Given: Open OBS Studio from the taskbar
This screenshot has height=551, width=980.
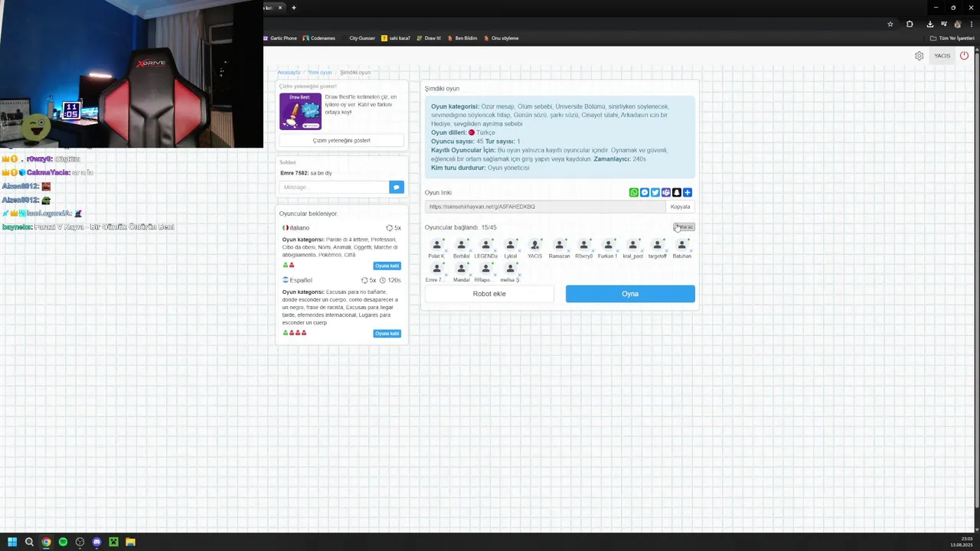Looking at the screenshot, I should coord(80,542).
